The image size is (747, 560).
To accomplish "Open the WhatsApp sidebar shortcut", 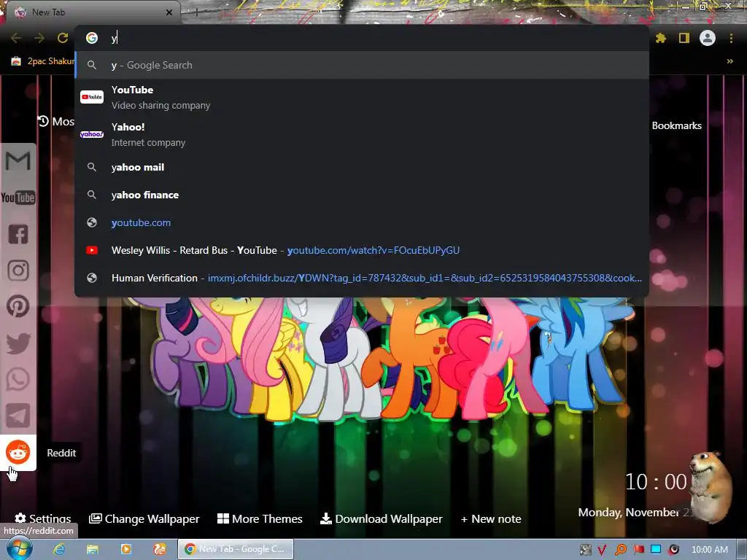I will tap(18, 379).
